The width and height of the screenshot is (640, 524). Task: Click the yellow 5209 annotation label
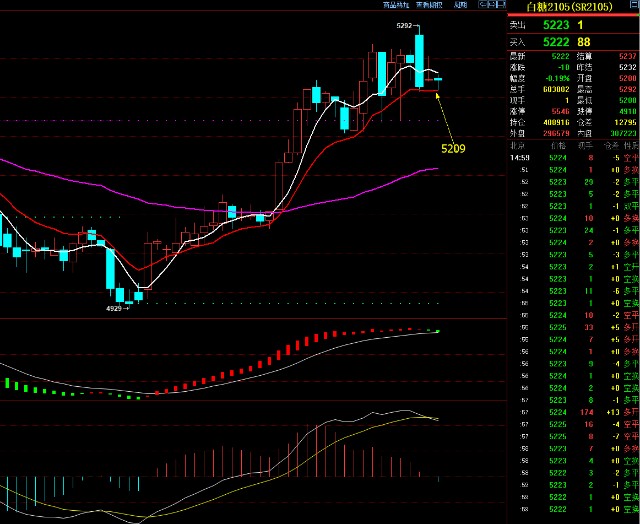tap(453, 148)
